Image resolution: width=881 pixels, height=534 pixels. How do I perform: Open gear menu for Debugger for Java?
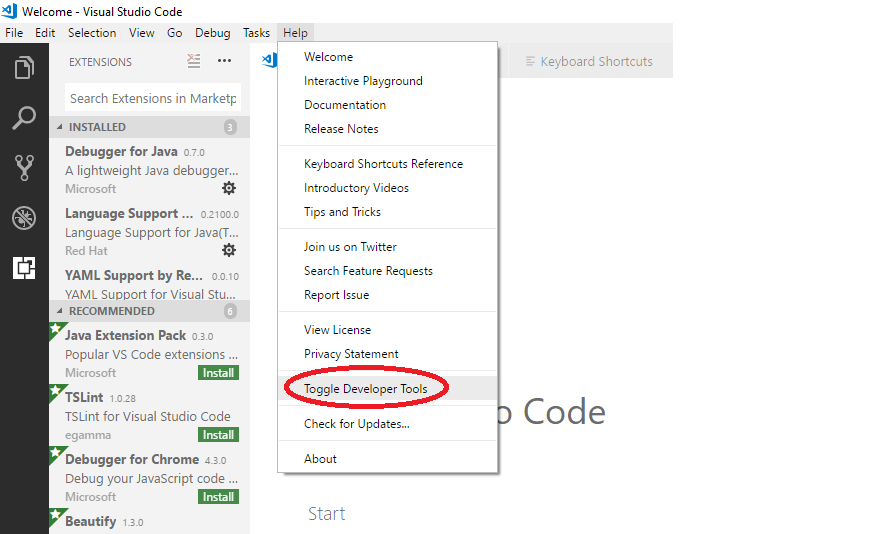(x=229, y=188)
